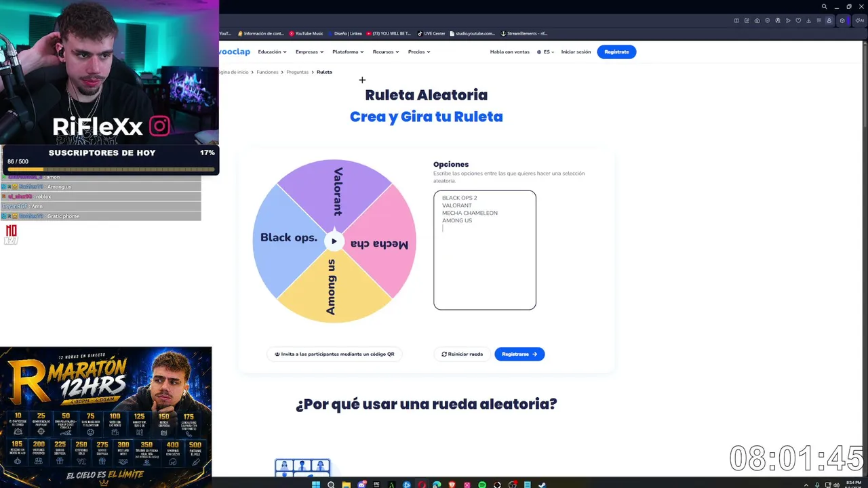Open the YouTube Music bookmark
This screenshot has width=868, height=488.
click(x=307, y=33)
